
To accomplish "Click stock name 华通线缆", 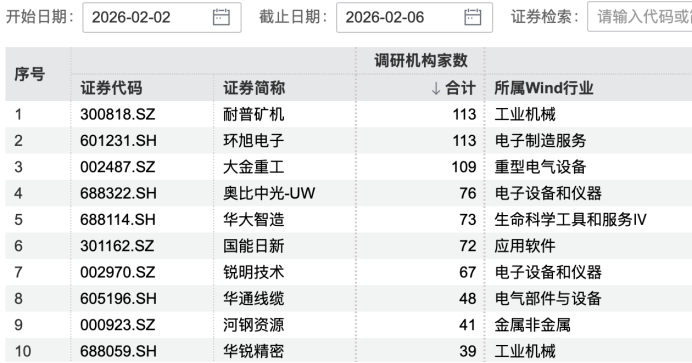I will pyautogui.click(x=254, y=299).
